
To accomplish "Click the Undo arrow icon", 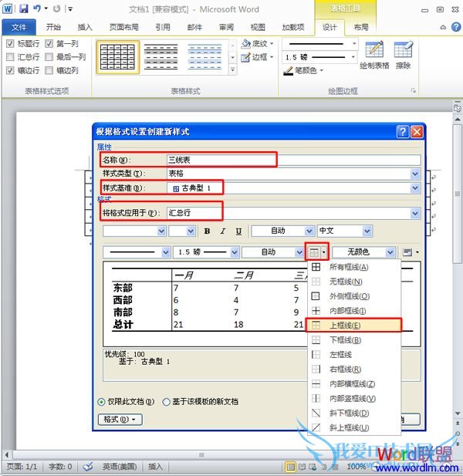I will [37, 8].
